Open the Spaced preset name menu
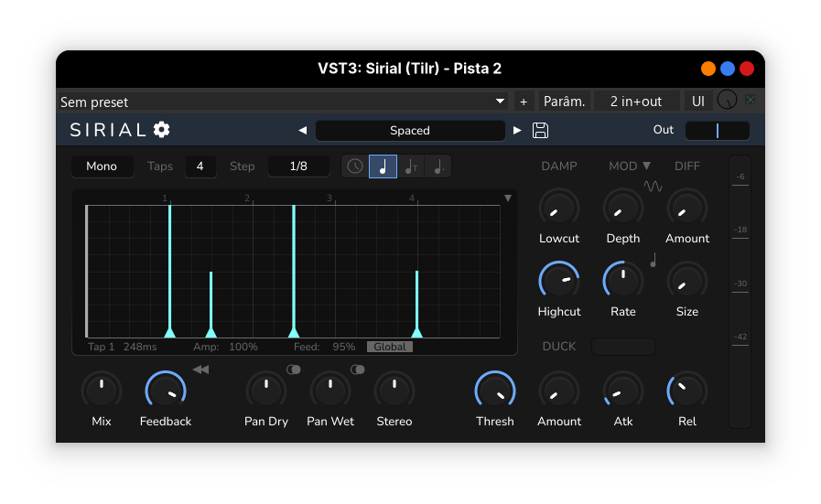The height and width of the screenshot is (504, 821). point(410,130)
